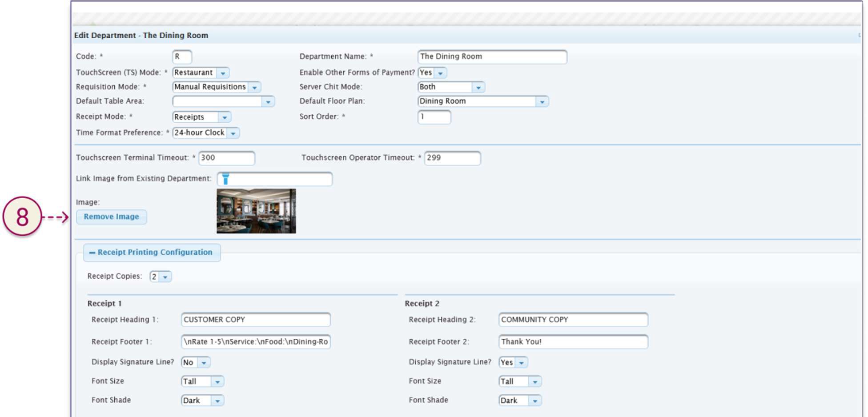The height and width of the screenshot is (417, 868).
Task: Open Receipt 2 Font Size dropdown
Action: point(534,382)
